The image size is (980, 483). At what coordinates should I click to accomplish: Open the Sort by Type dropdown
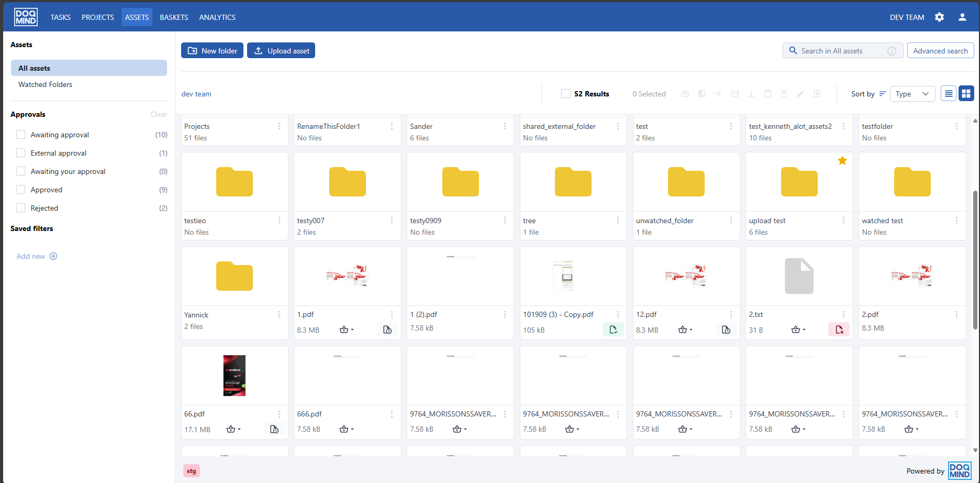pyautogui.click(x=912, y=94)
